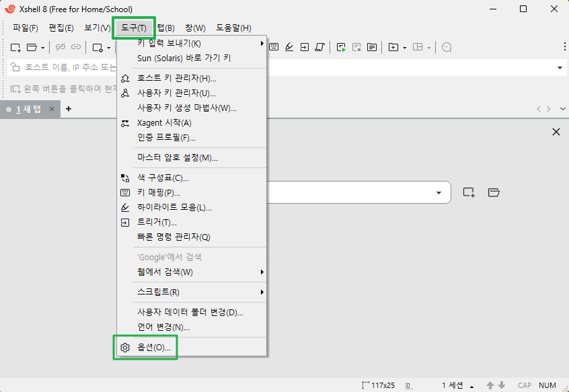Select 옵션 from the Tools menu

151,348
